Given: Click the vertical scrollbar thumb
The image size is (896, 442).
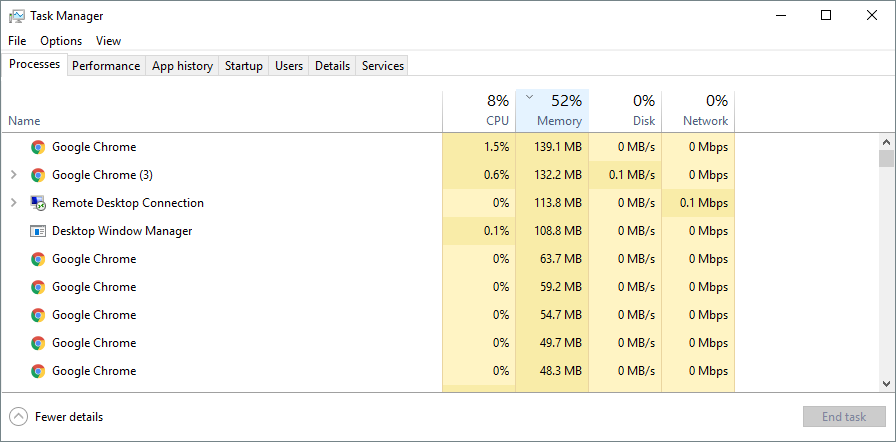Looking at the screenshot, I should tap(886, 158).
